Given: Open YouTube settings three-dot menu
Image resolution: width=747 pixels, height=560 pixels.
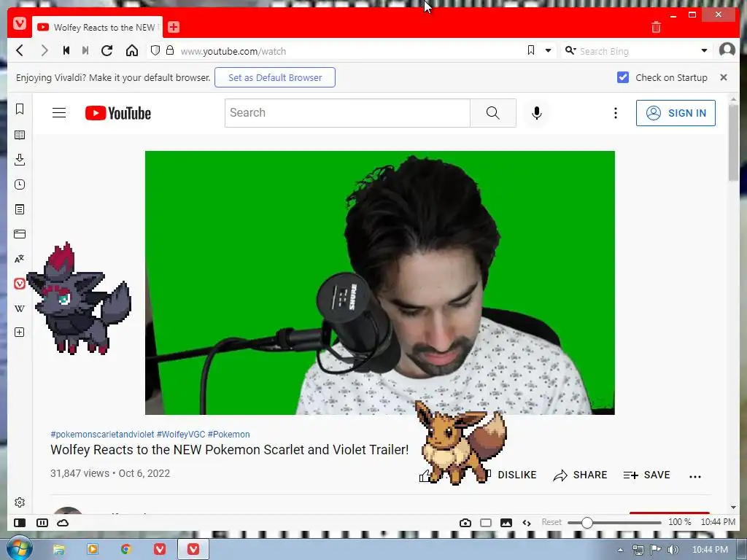Looking at the screenshot, I should pyautogui.click(x=616, y=113).
